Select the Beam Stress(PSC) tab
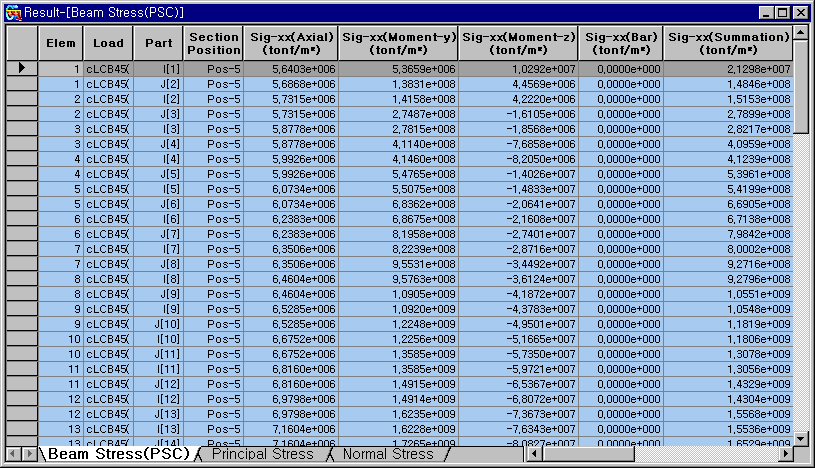815x468 pixels. [118, 454]
